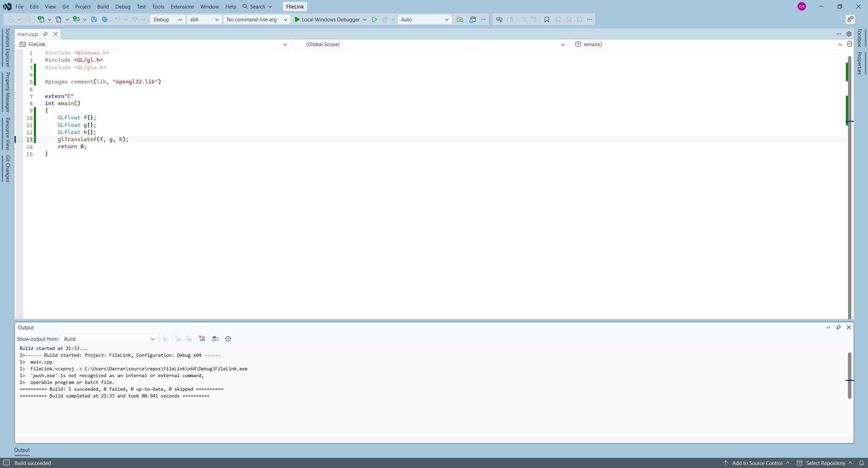Open the Debug configuration dropdown
Screen dimensions: 868x468
[x=168, y=19]
